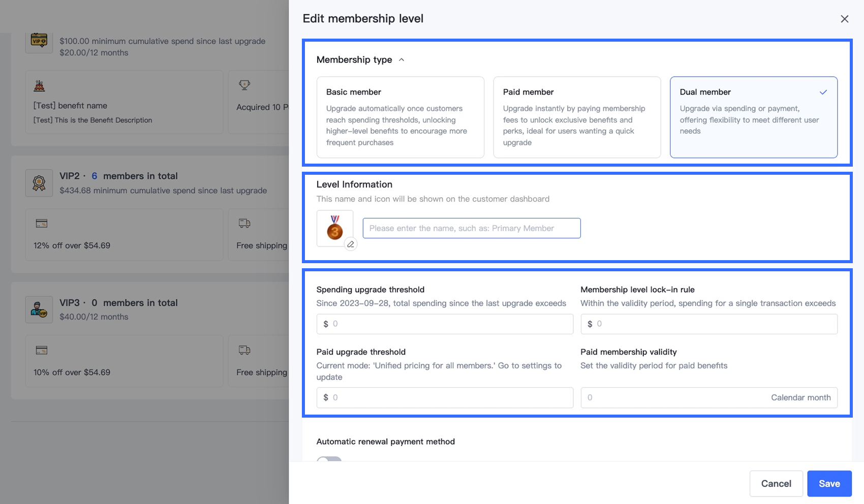Click the VIP2 rosette badge icon

tap(39, 183)
